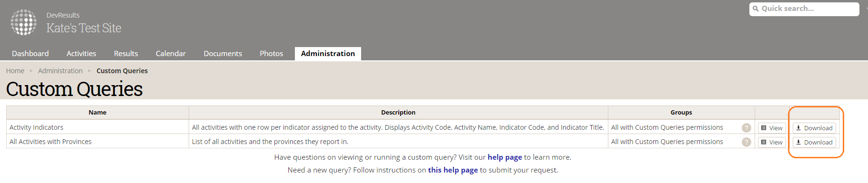Click the Administration breadcrumb link
This screenshot has width=868, height=183.
tap(61, 71)
